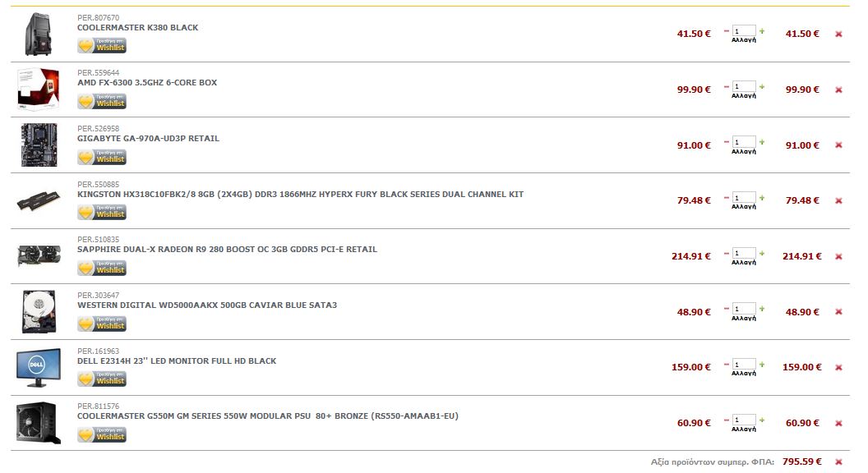Increase SAPPHIRE Radeon R9 280 quantity
868x473 pixels.
coord(762,254)
